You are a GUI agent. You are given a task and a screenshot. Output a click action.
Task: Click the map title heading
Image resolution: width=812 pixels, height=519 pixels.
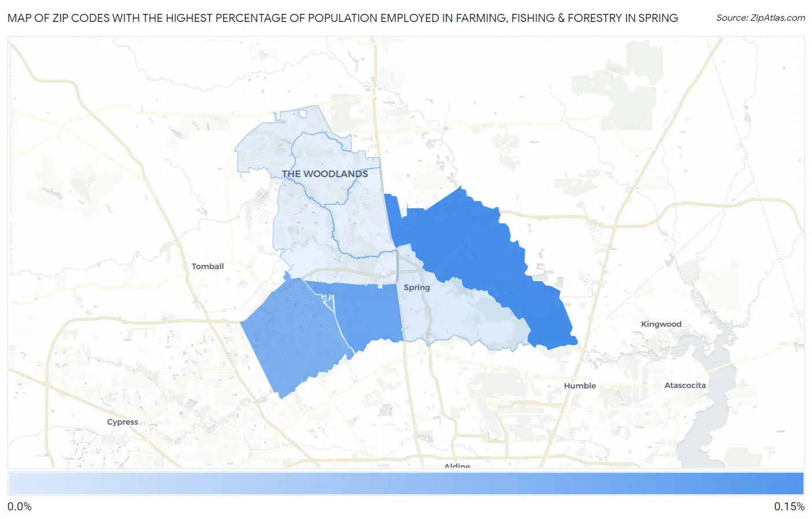pos(342,18)
